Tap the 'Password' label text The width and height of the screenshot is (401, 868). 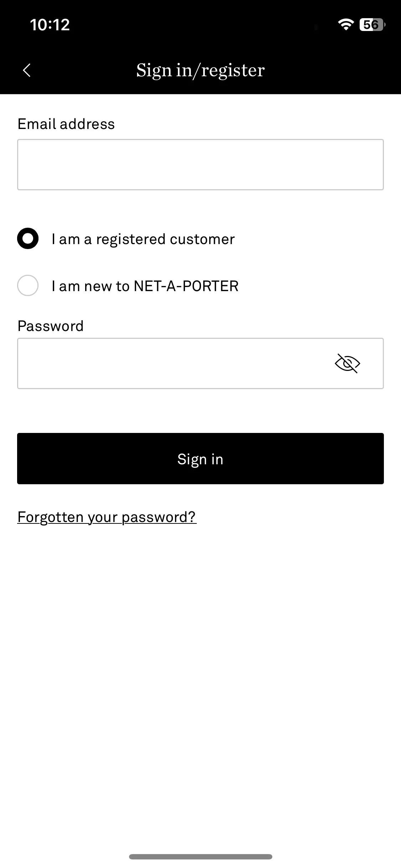point(51,326)
